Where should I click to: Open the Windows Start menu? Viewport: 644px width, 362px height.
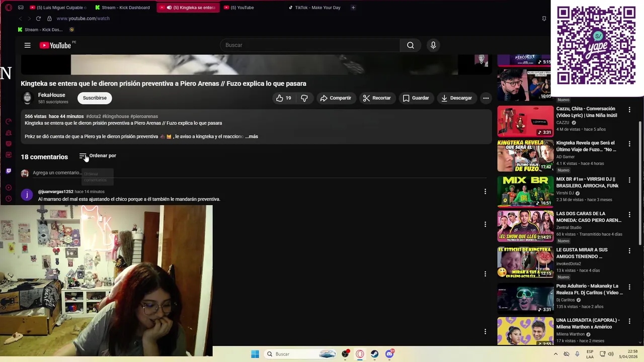255,354
